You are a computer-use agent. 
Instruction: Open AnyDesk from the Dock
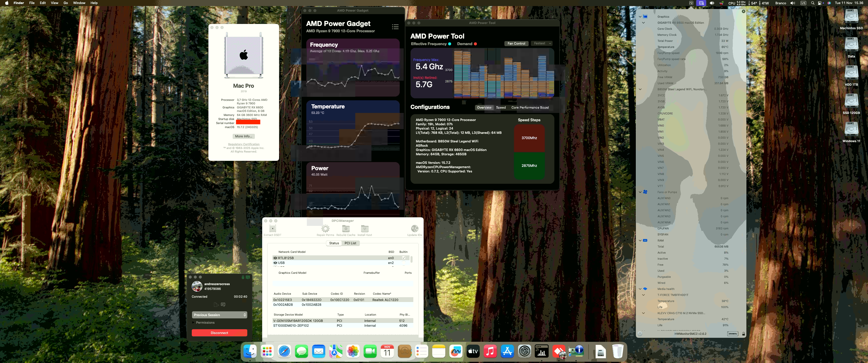pyautogui.click(x=559, y=352)
